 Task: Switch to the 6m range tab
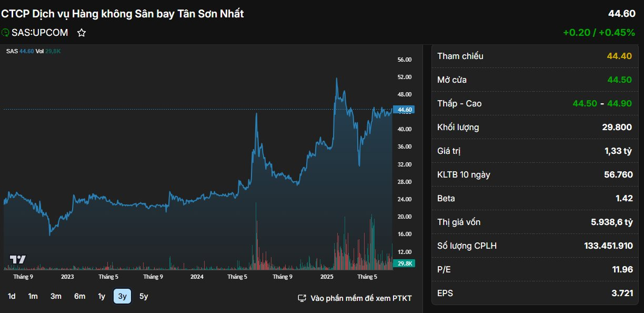79,297
